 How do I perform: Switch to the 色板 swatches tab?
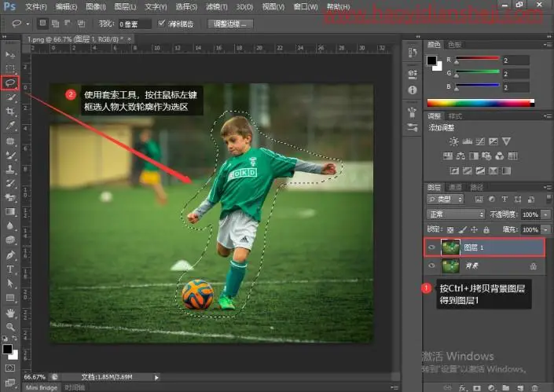pyautogui.click(x=454, y=45)
